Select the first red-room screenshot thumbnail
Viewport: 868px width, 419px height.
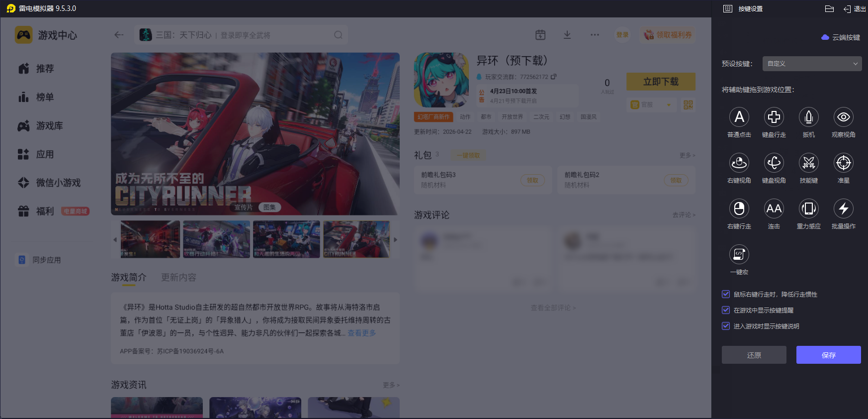pos(150,239)
